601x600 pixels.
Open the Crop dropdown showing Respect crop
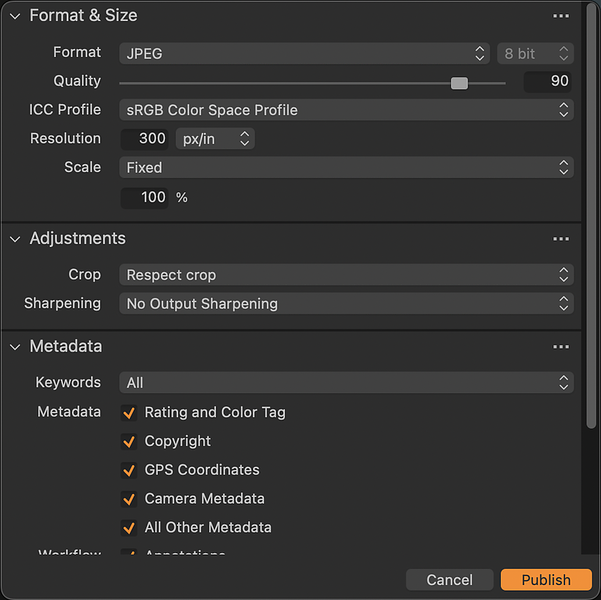coord(346,275)
